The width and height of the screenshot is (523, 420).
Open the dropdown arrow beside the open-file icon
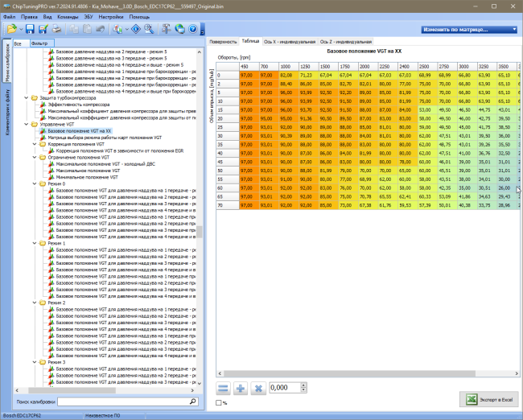[21, 30]
